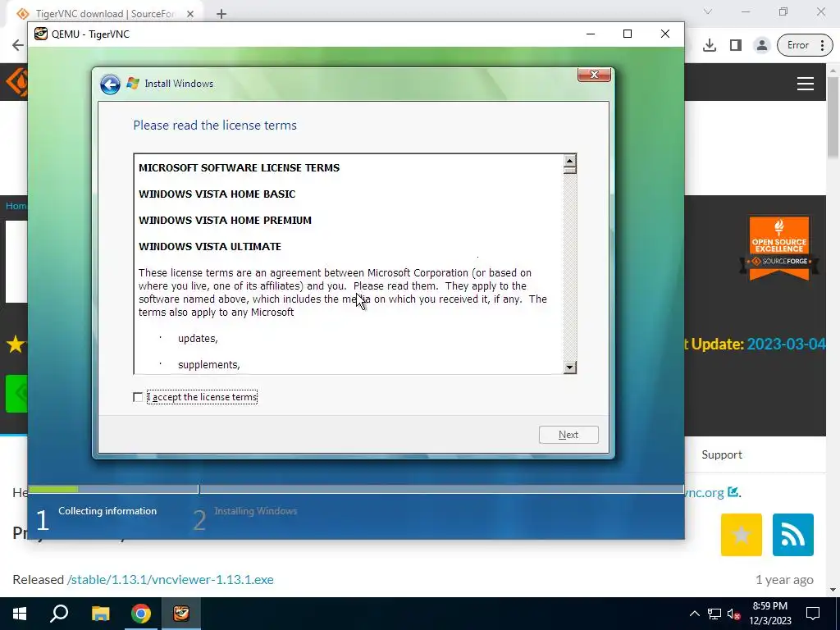Show hidden tray icons chevron
Viewport: 840px width, 630px height.
click(694, 614)
